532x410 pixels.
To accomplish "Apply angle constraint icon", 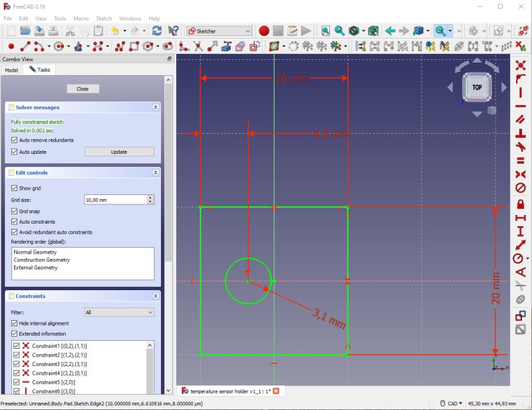I will [521, 272].
